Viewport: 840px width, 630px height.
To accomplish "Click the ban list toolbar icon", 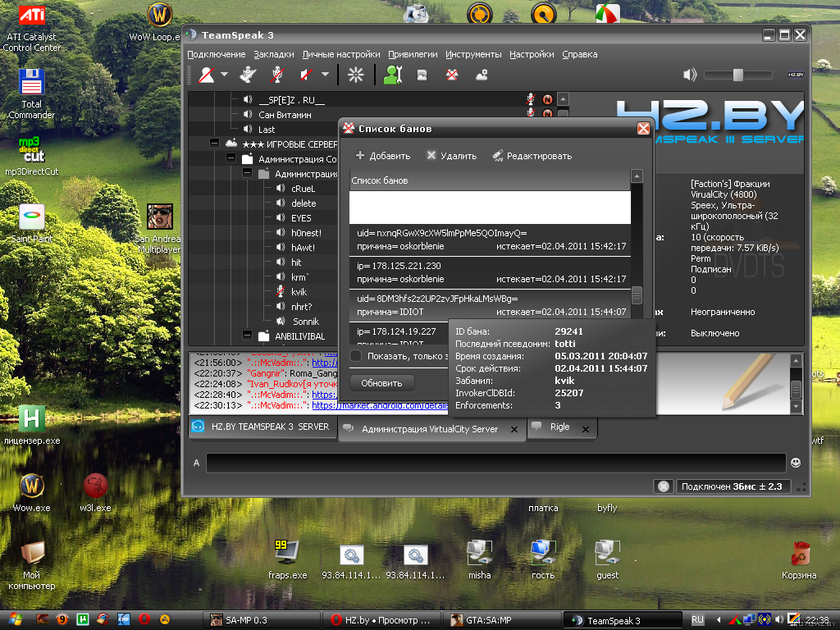I will [x=451, y=75].
